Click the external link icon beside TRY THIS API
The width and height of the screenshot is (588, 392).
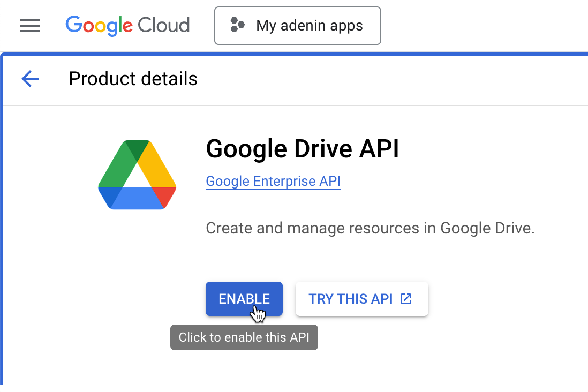(406, 299)
